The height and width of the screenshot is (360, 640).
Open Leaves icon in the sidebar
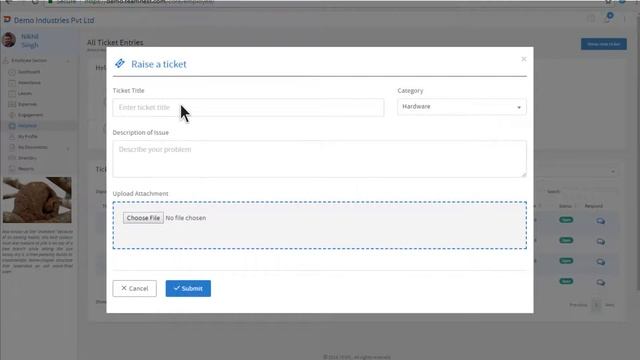[x=12, y=93]
